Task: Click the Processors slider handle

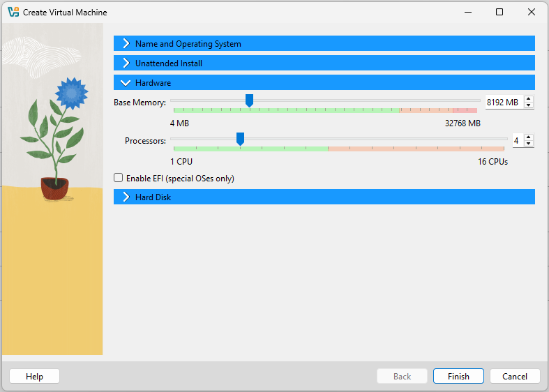Action: [x=240, y=139]
